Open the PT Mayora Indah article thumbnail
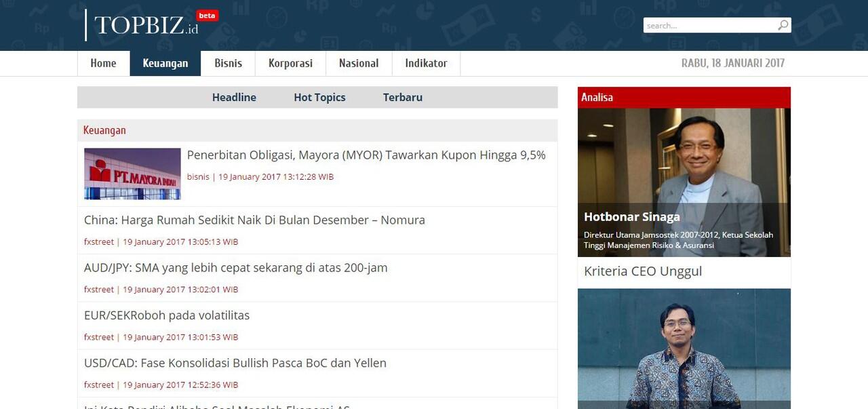Screen dimensions: 868x409 pos(132,174)
